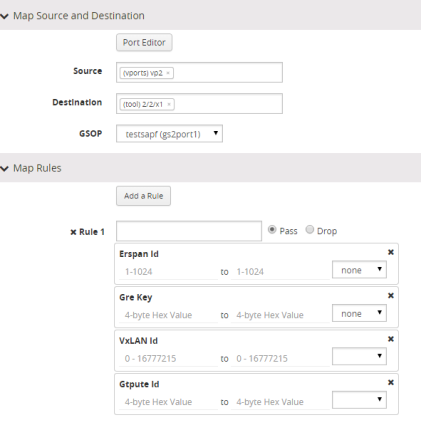Open the Erspan Id none dropdown
The height and width of the screenshot is (425, 421).
click(x=359, y=270)
